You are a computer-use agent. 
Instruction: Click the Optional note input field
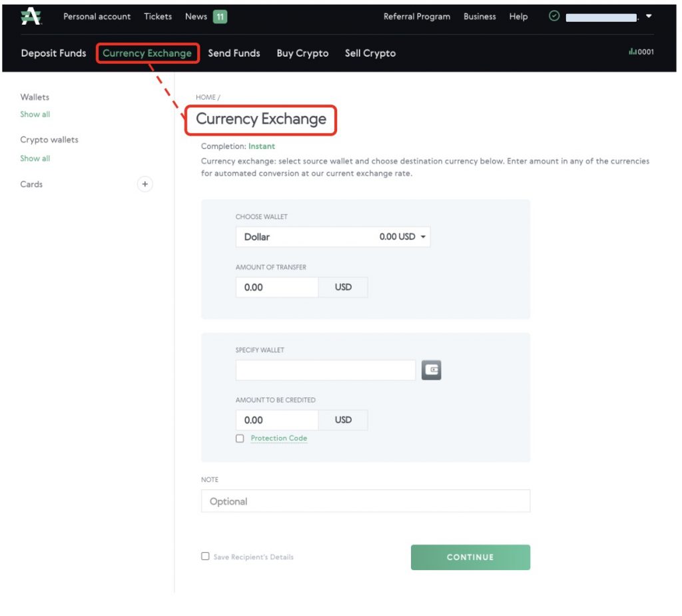click(x=365, y=500)
